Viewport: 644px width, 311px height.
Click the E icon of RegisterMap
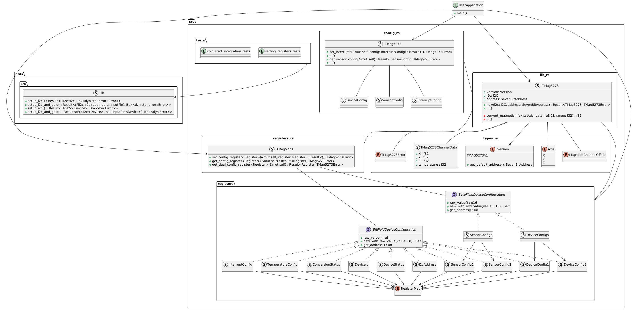[x=398, y=288]
